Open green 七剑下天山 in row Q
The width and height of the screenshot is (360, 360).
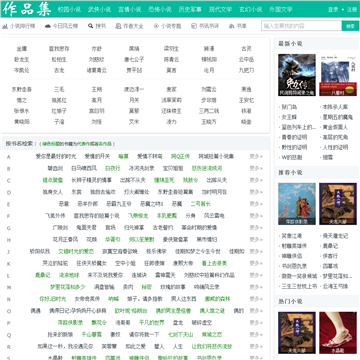180,334
